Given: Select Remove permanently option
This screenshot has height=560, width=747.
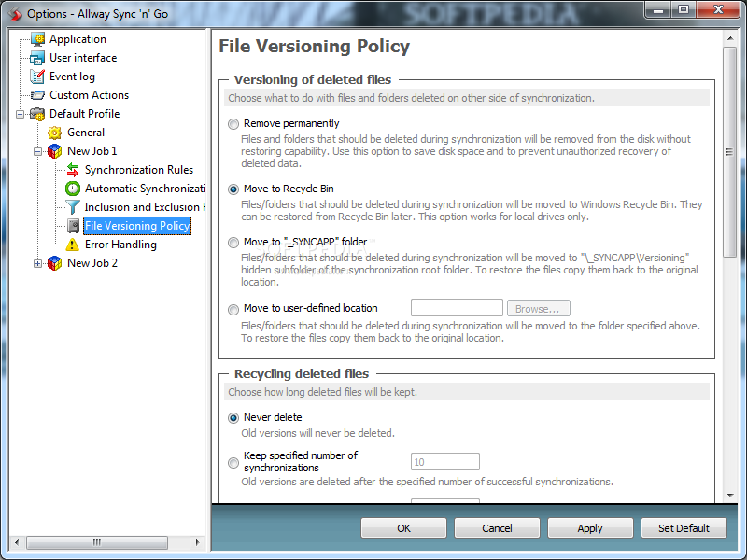Looking at the screenshot, I should 233,124.
